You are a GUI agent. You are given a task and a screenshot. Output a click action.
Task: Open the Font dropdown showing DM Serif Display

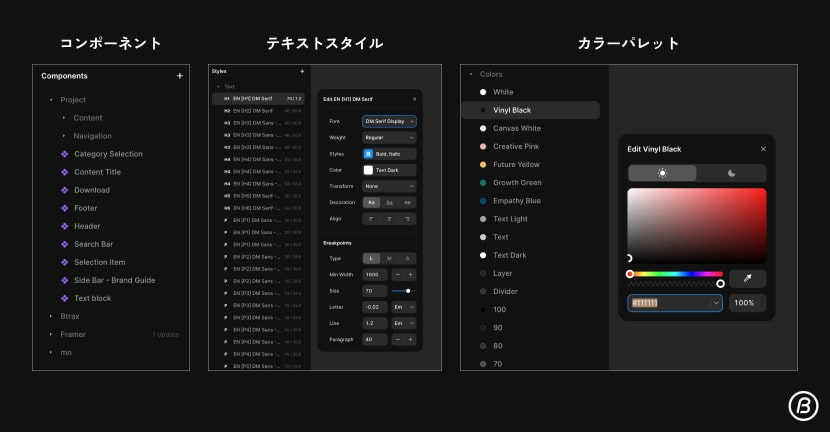pos(389,121)
